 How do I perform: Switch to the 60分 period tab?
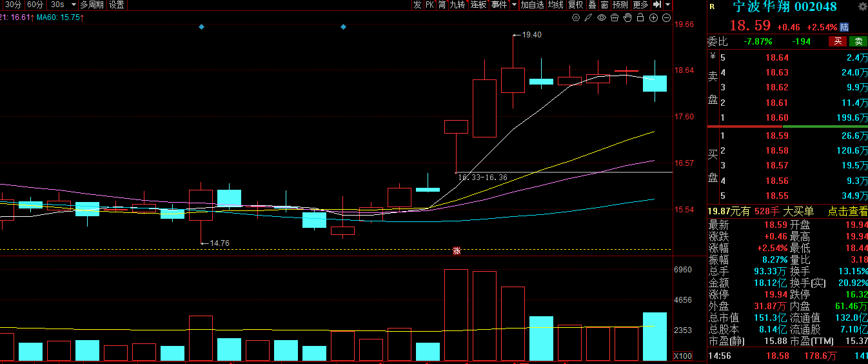pyautogui.click(x=35, y=5)
